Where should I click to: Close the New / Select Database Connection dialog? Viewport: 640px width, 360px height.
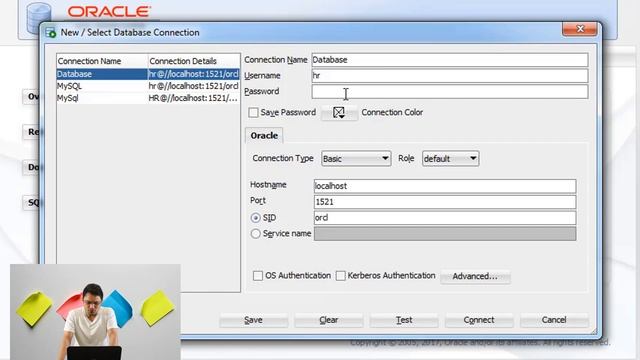click(580, 29)
